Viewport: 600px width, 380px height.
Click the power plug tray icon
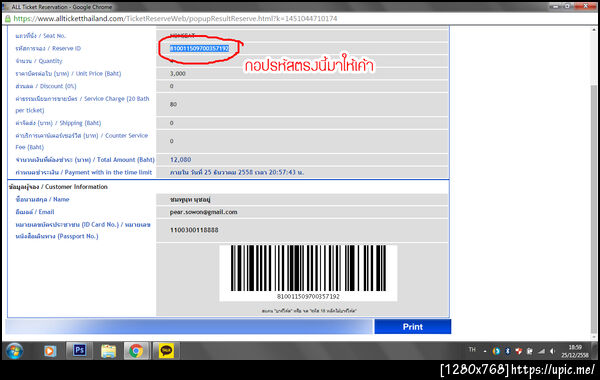click(530, 351)
